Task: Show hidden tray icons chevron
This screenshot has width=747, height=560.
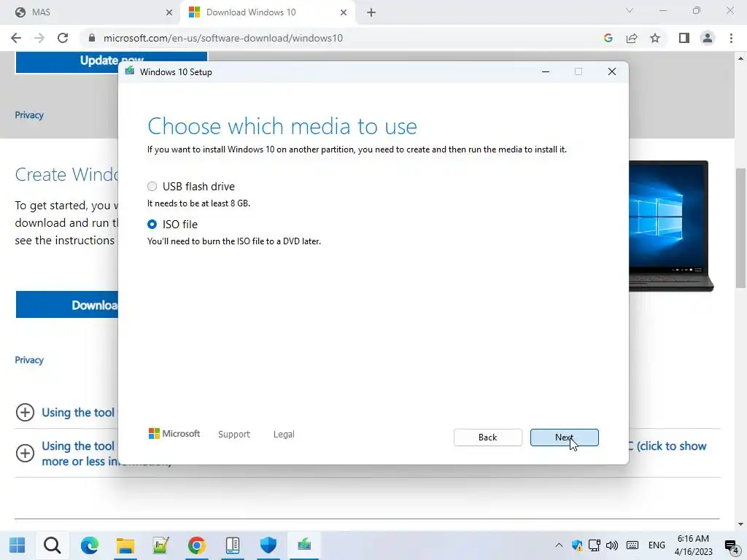Action: click(x=559, y=545)
